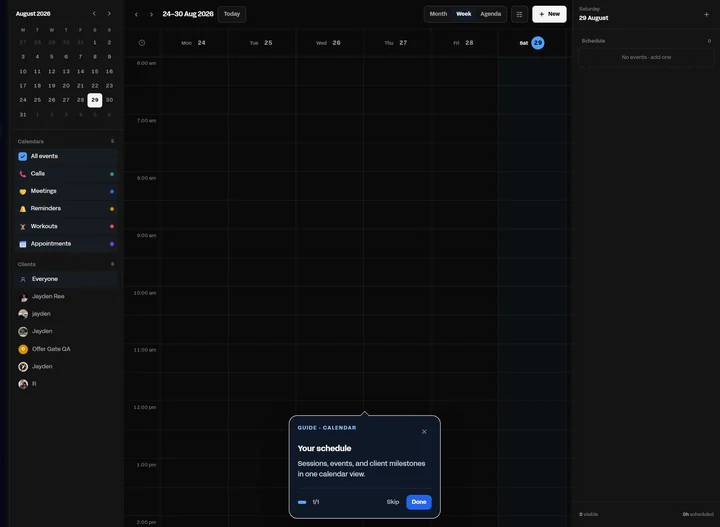The width and height of the screenshot is (720, 527).
Task: Switch to Week view
Action: [x=464, y=14]
